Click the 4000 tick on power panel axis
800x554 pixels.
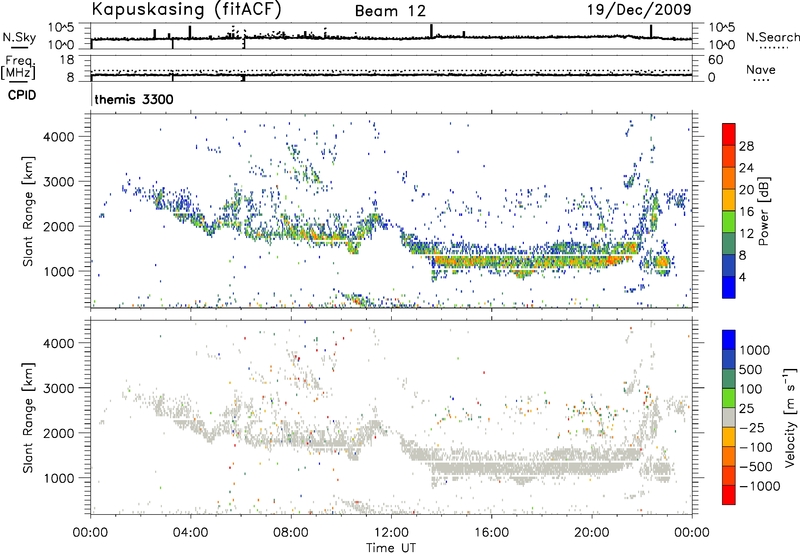(58, 137)
